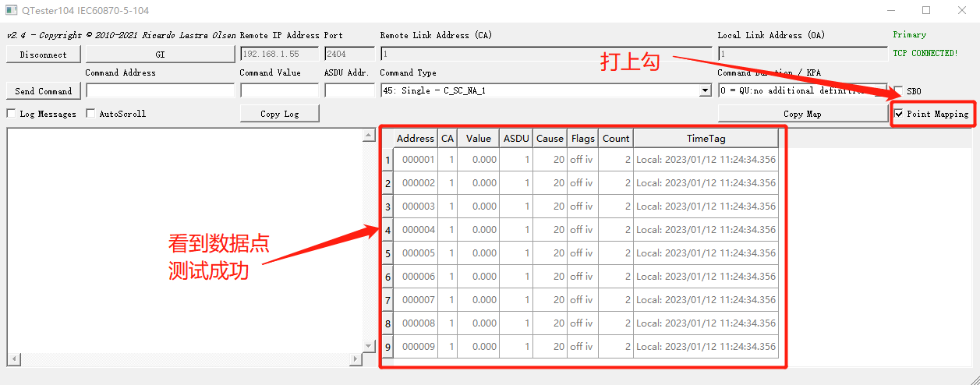Click the QTester104 app icon in title bar

pyautogui.click(x=11, y=11)
